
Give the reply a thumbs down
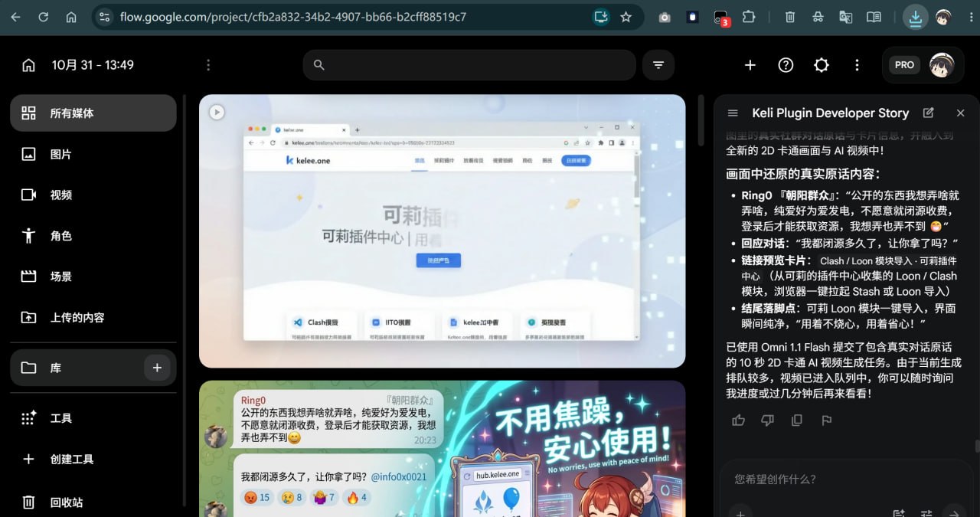[767, 420]
